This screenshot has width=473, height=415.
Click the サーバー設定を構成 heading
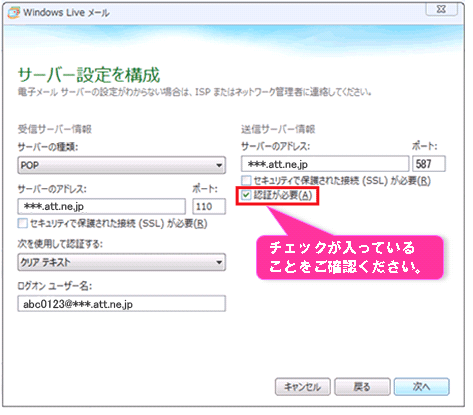coord(89,75)
